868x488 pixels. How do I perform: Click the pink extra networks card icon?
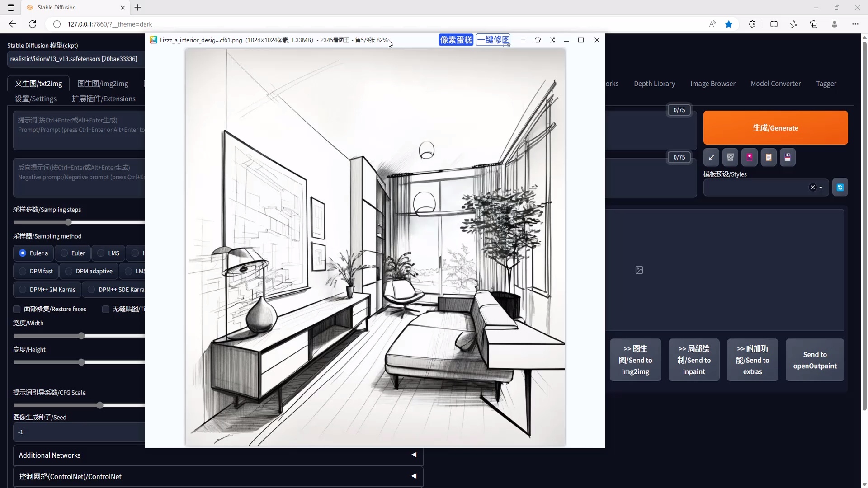point(749,157)
